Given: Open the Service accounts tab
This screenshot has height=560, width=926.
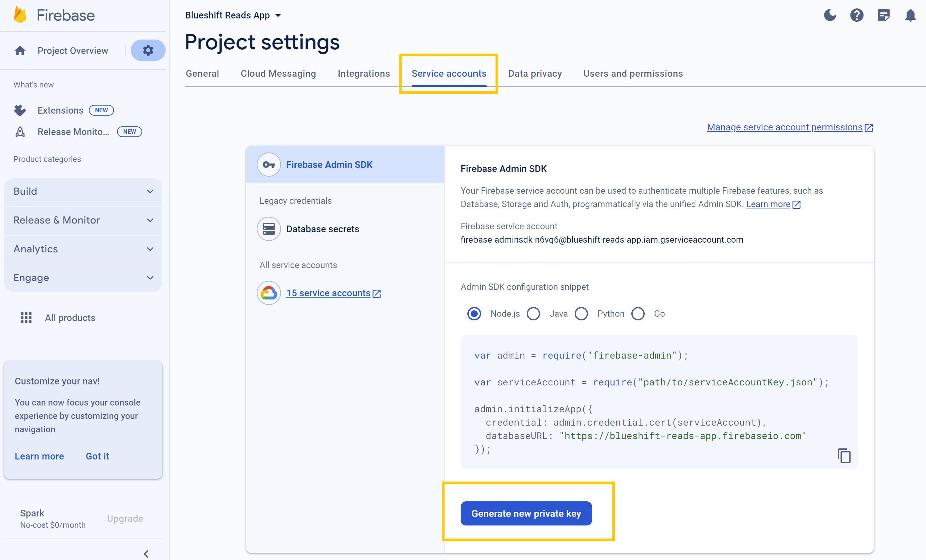Looking at the screenshot, I should pos(449,74).
